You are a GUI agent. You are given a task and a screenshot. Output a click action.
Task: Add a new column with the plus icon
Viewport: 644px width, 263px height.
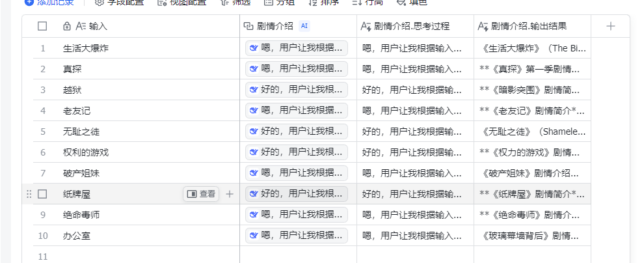(x=611, y=26)
